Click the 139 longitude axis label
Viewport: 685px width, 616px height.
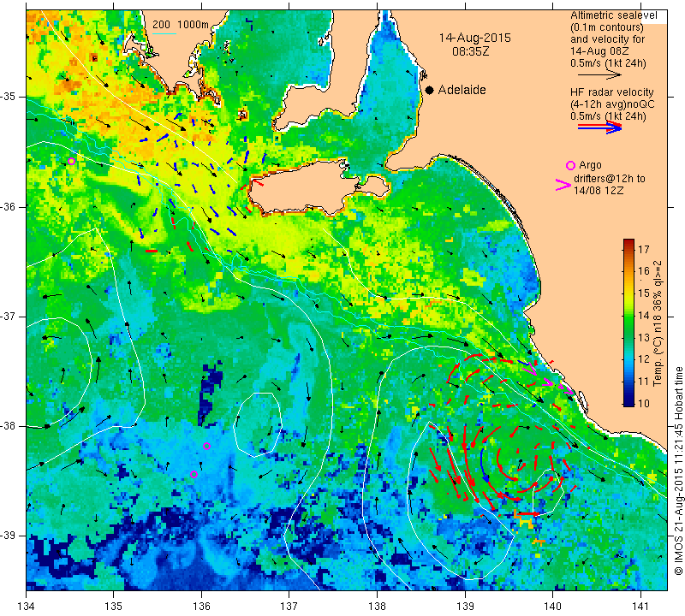click(465, 607)
